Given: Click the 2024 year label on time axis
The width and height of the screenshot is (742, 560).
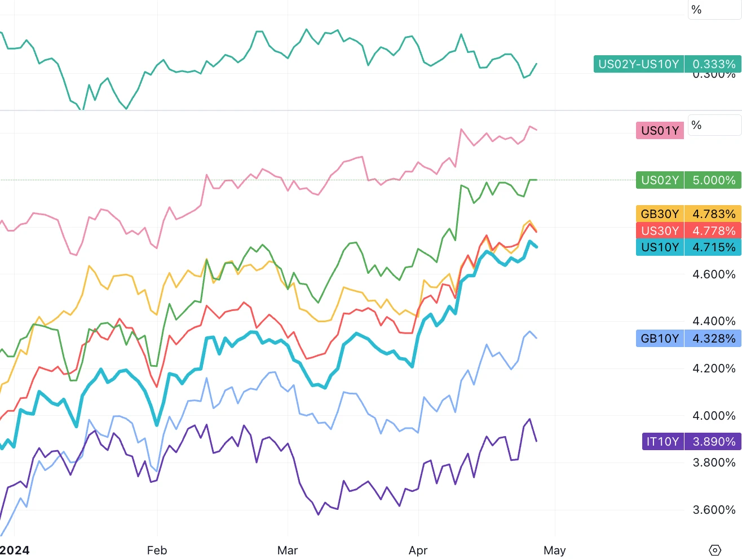Looking at the screenshot, I should pos(15,550).
